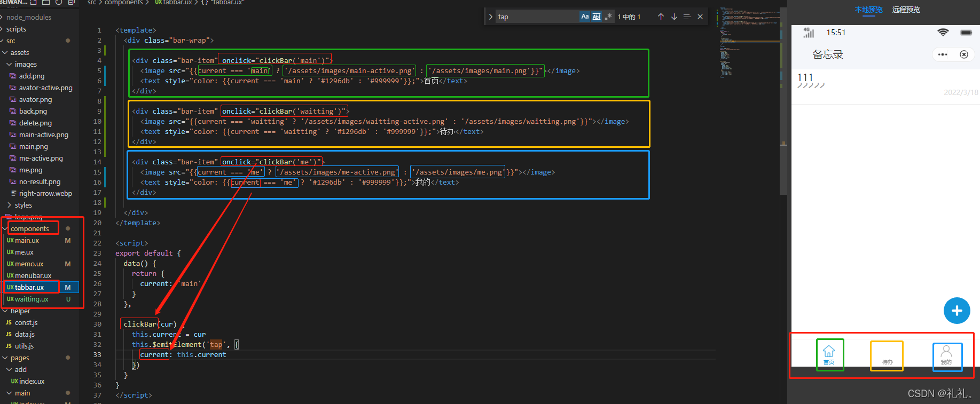Expand the replace toggle chevron in find widget
This screenshot has width=980, height=404.
tap(490, 17)
